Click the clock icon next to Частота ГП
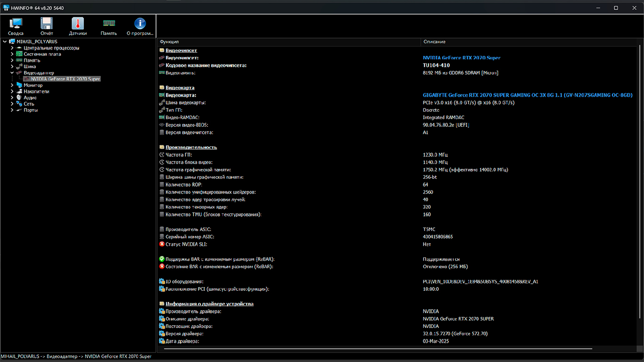The width and height of the screenshot is (644, 362). (162, 155)
